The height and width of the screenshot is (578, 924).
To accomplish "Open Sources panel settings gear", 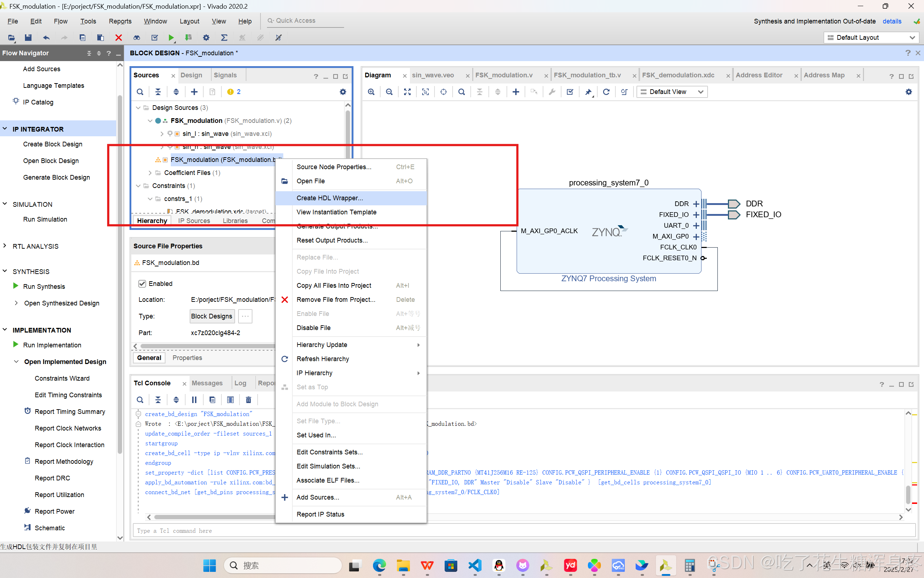I will 343,92.
